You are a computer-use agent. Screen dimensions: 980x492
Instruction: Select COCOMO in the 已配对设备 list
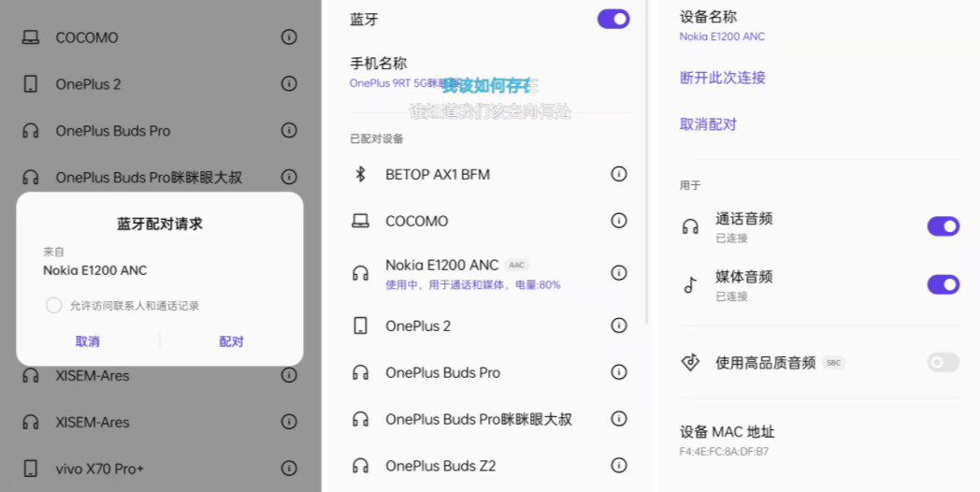tap(489, 221)
